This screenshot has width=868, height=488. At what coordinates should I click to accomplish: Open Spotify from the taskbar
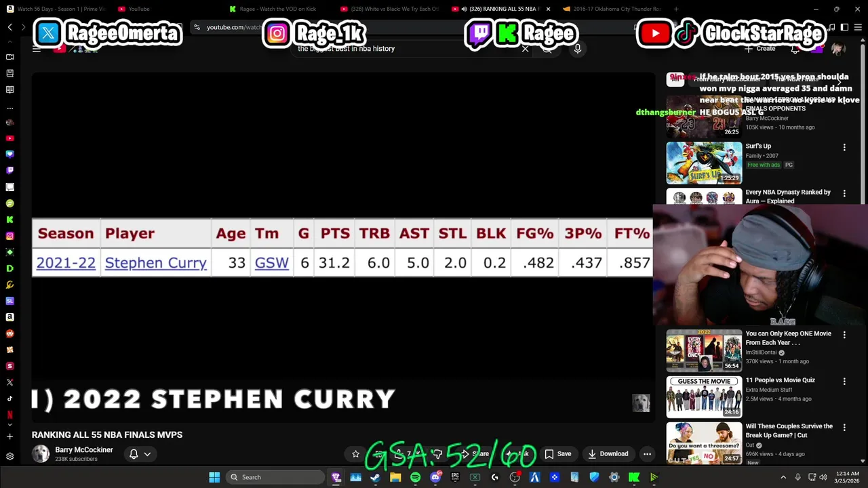415,477
